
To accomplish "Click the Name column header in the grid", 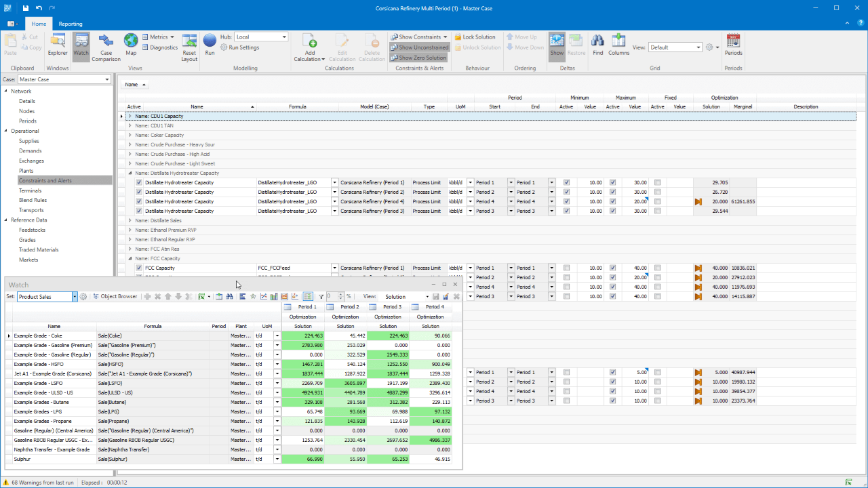I will (197, 106).
